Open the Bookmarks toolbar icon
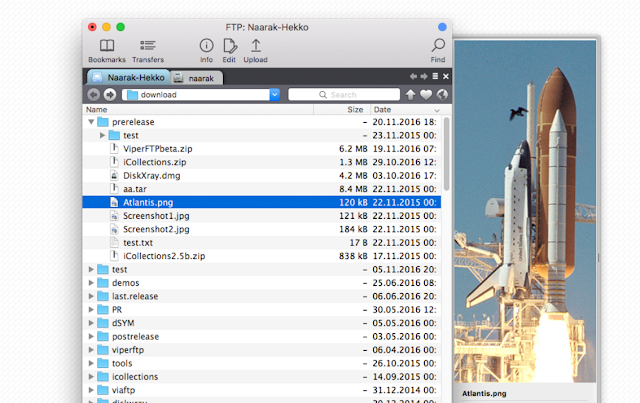The image size is (640, 403). pos(107,45)
